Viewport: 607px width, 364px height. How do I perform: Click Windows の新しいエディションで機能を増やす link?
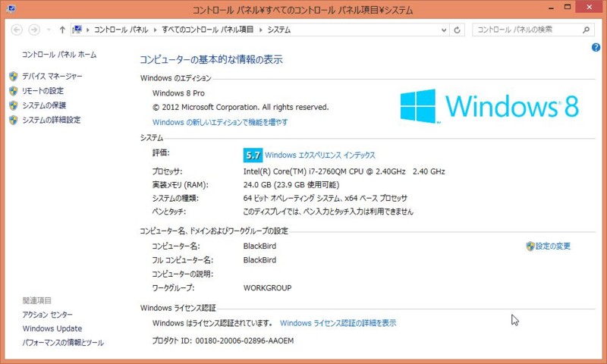220,122
